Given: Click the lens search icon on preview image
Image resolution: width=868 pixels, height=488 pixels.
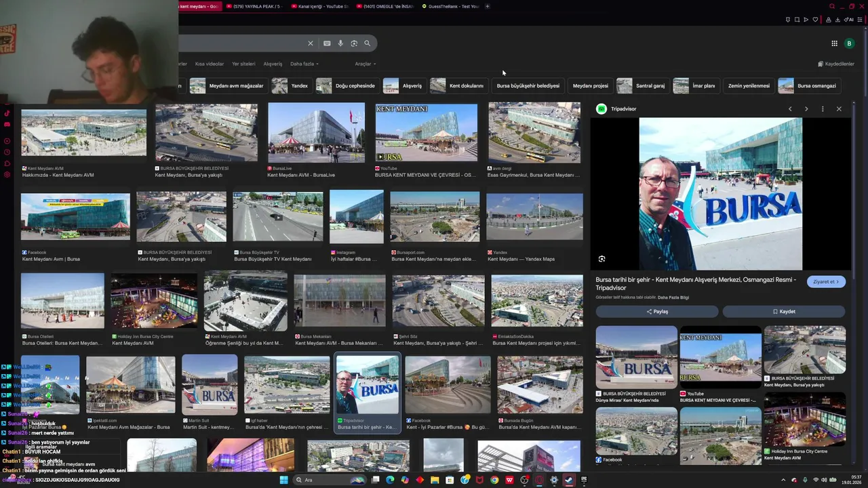Looking at the screenshot, I should click(x=601, y=259).
